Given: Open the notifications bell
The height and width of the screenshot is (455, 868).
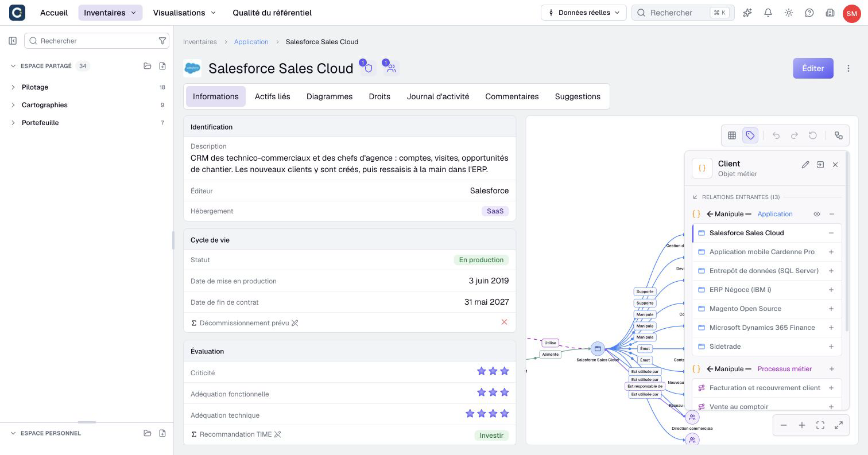Looking at the screenshot, I should pyautogui.click(x=768, y=13).
